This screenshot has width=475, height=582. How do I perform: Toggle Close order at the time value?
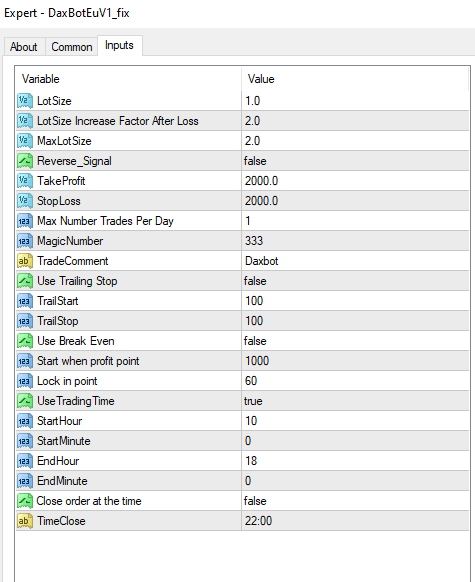pos(355,501)
